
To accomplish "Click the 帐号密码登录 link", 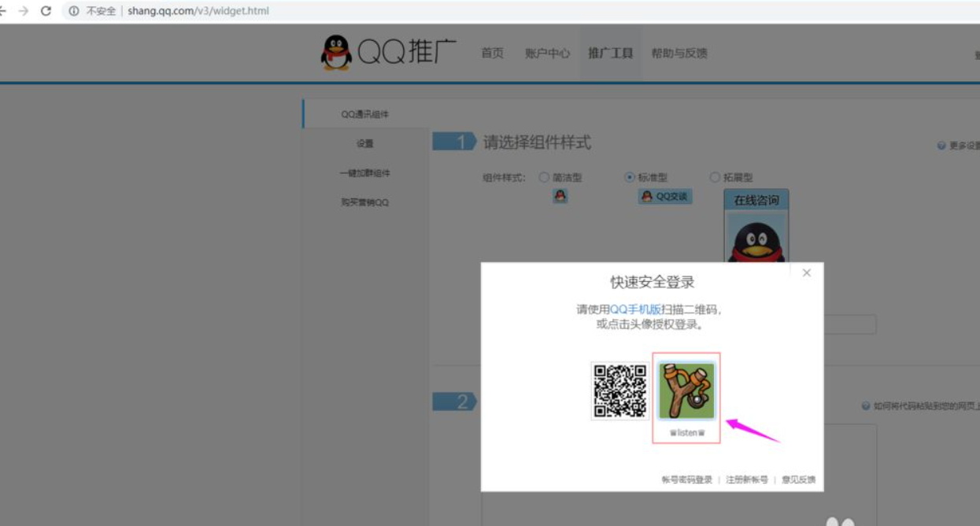I will pyautogui.click(x=687, y=480).
